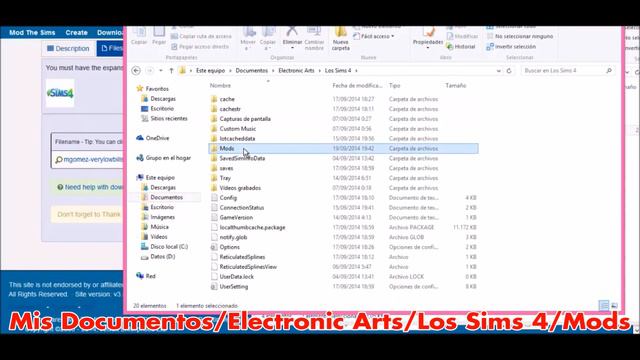Open Sitios recientes in navigation pane
The width and height of the screenshot is (640, 360).
pyautogui.click(x=169, y=118)
